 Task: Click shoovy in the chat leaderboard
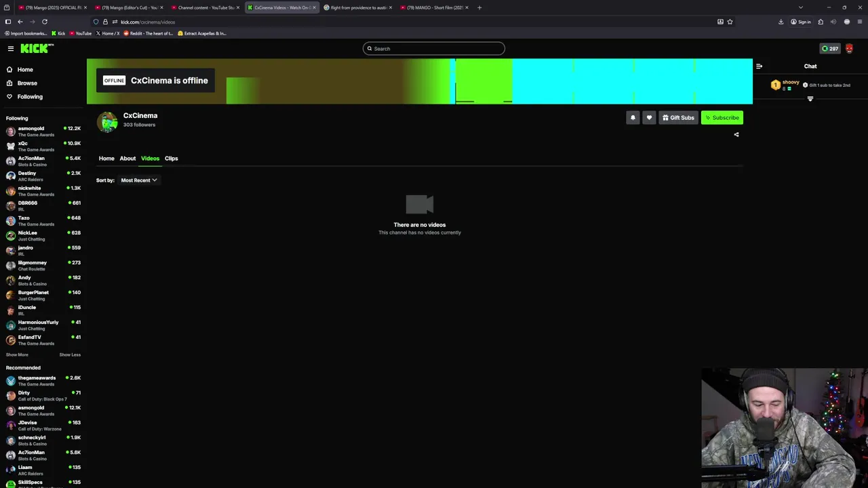(791, 82)
